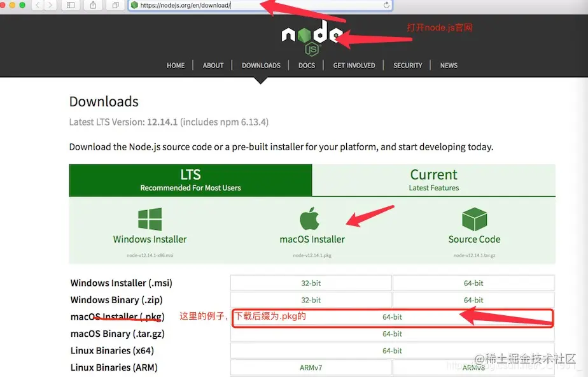Click the Source Code cube icon
Image resolution: width=588 pixels, height=377 pixels.
474,219
